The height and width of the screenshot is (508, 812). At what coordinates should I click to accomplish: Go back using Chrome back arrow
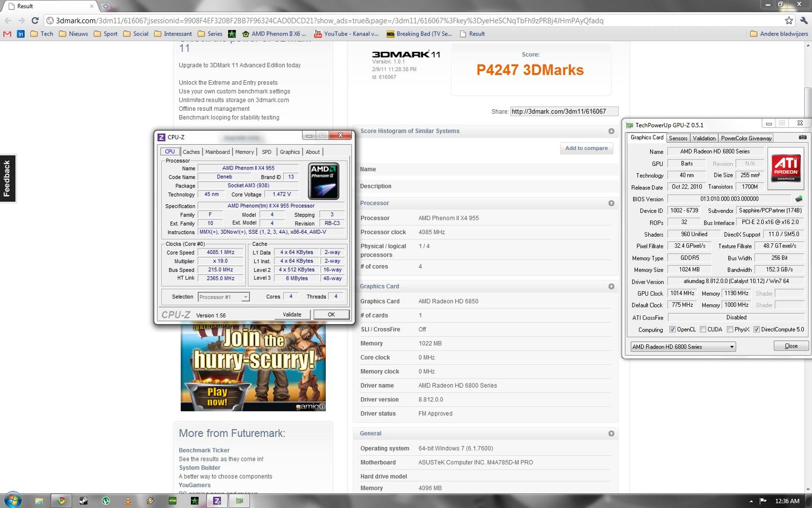pyautogui.click(x=8, y=20)
